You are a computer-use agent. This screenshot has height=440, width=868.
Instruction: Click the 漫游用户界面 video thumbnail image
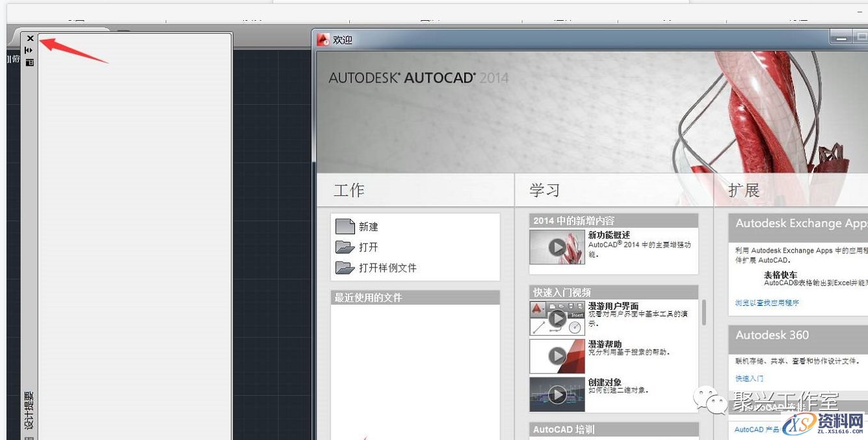click(557, 319)
